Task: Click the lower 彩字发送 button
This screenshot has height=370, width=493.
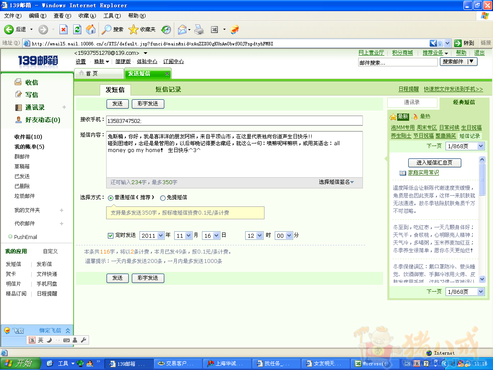Action: coord(148,278)
